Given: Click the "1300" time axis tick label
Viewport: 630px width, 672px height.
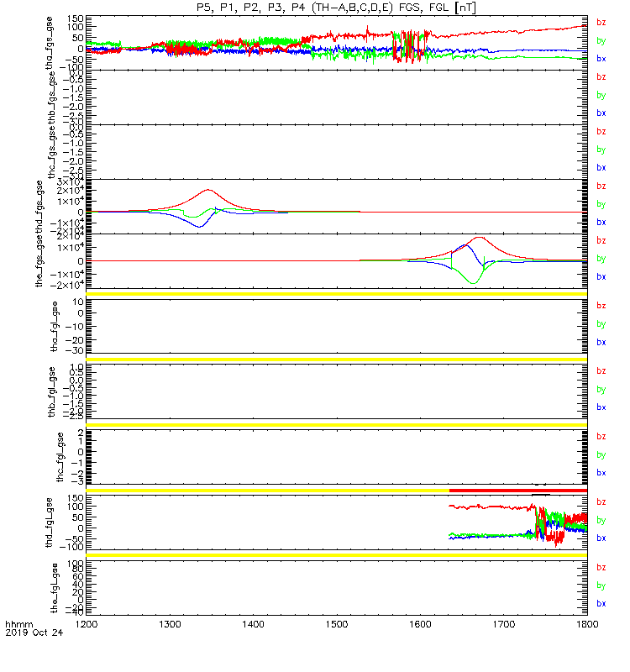Looking at the screenshot, I should 170,624.
